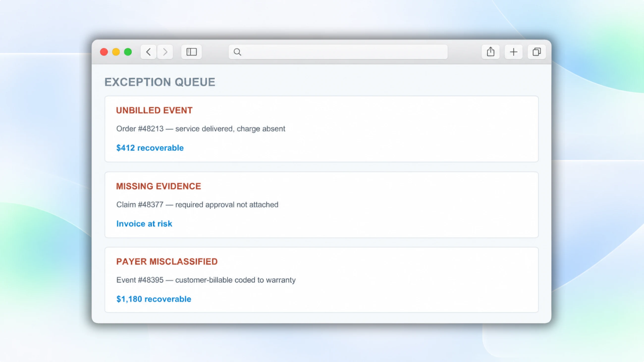This screenshot has height=362, width=644.
Task: Select the MISSING EVIDENCE heading
Action: [x=159, y=186]
